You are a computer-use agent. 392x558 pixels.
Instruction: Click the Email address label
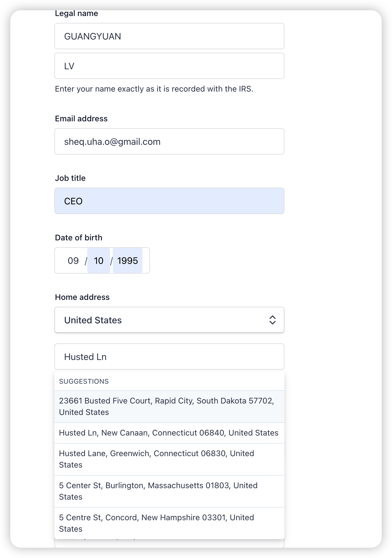[x=81, y=119]
